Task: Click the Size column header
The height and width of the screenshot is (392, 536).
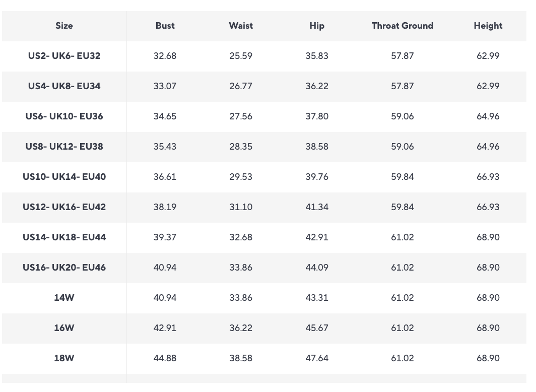Action: click(x=64, y=26)
